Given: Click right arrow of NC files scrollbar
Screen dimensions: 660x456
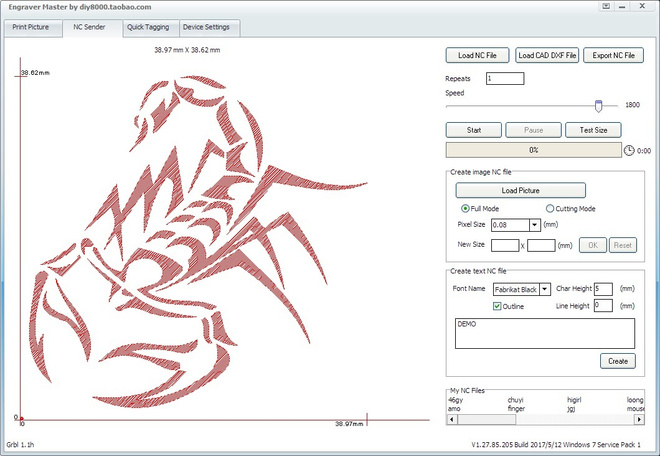Looking at the screenshot, I should (x=639, y=419).
